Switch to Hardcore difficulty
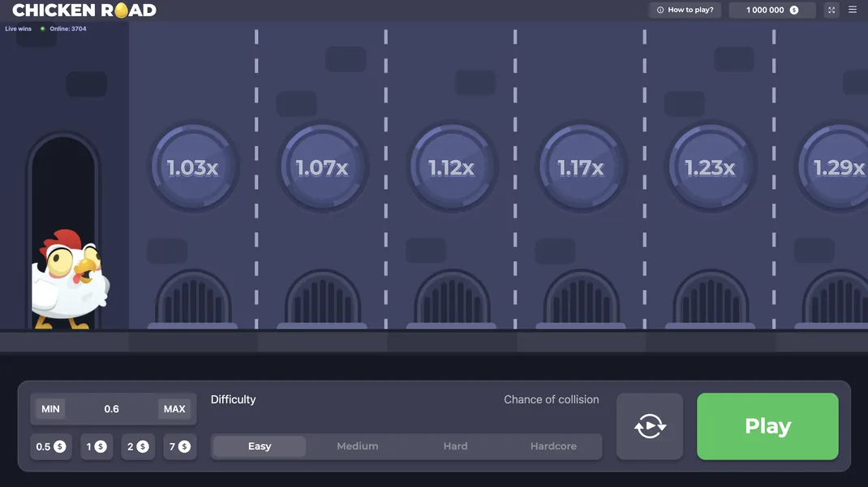Image resolution: width=868 pixels, height=487 pixels. tap(553, 446)
